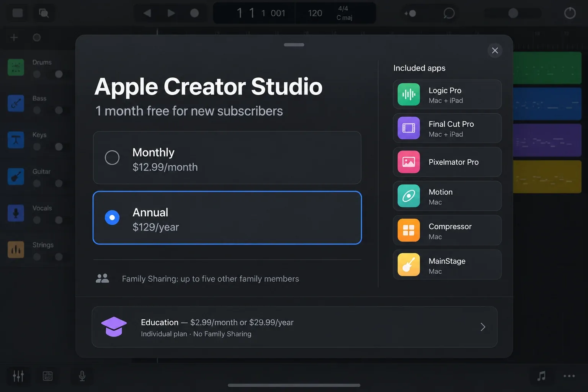Click the Final Cut Pro app icon
This screenshot has height=392, width=588.
(409, 128)
